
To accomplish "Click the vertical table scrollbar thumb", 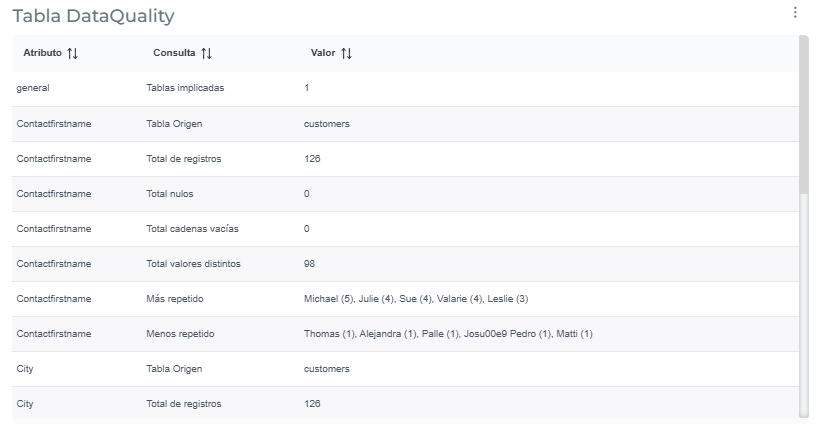I will 803,115.
